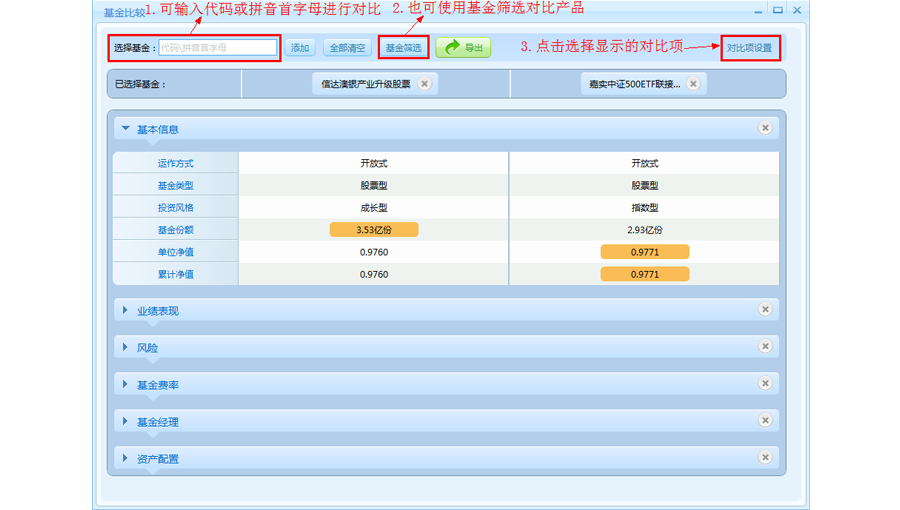
Task: Close the 业绩表现 section with X icon
Action: pyautogui.click(x=765, y=310)
